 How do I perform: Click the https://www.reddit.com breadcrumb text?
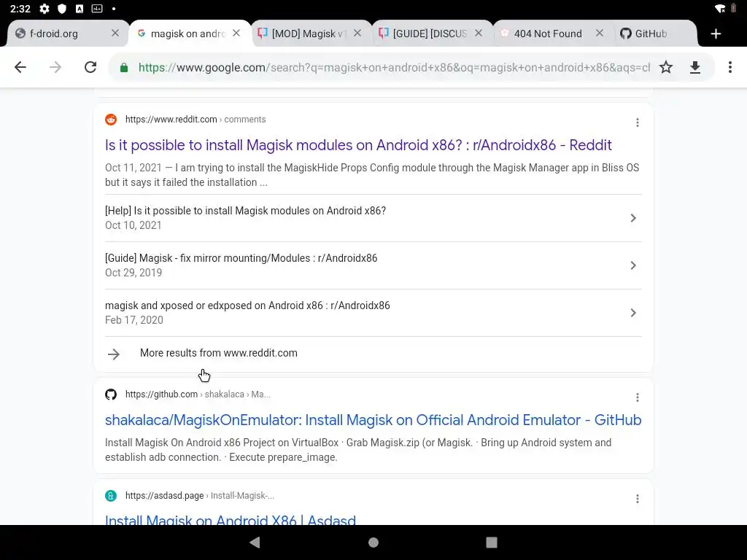pos(171,120)
